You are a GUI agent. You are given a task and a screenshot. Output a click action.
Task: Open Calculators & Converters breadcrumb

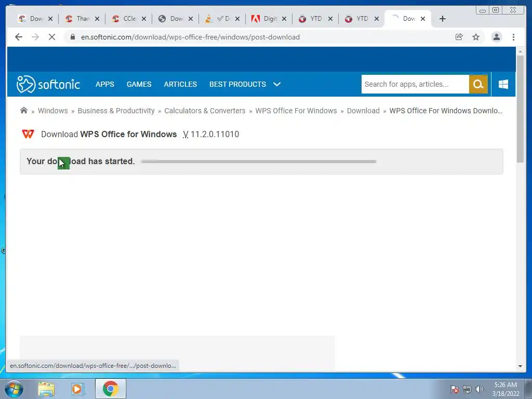point(205,111)
